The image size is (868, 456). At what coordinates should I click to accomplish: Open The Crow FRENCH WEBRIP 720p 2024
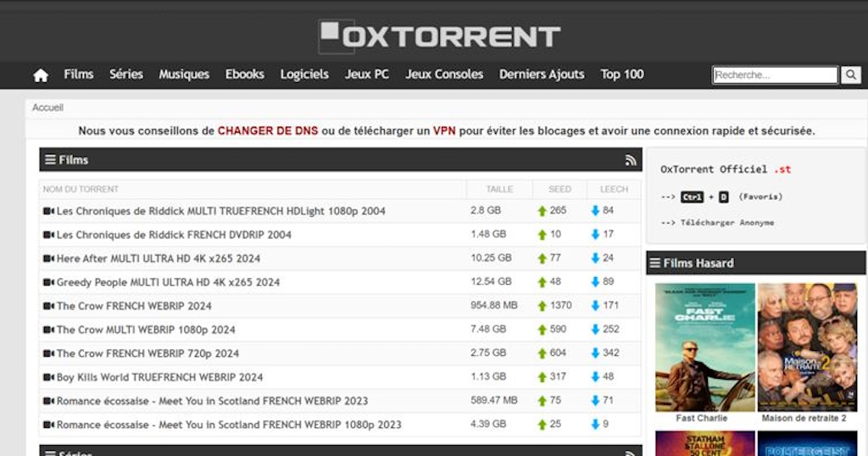point(147,353)
